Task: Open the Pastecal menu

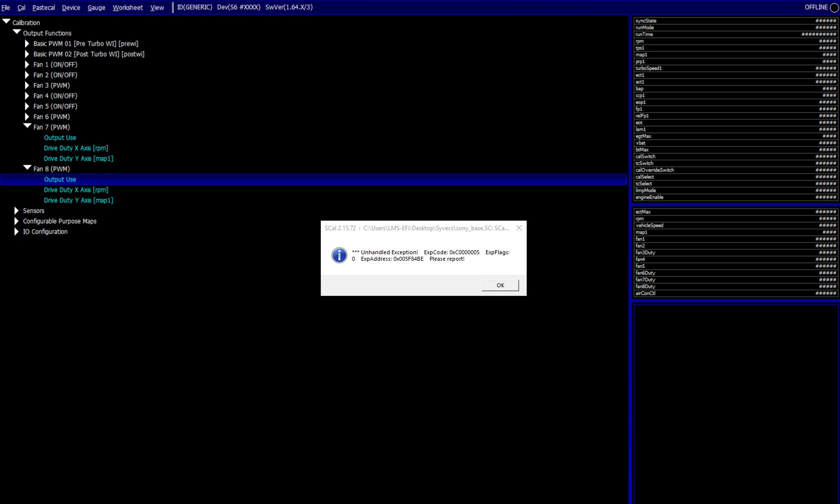Action: (x=44, y=8)
